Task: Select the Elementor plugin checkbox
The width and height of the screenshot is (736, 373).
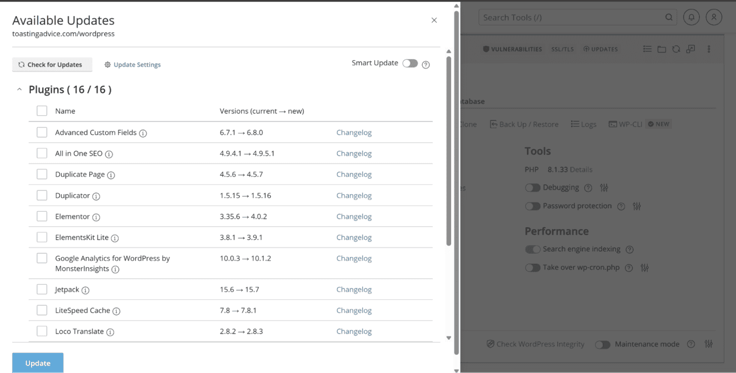Action: click(x=42, y=216)
